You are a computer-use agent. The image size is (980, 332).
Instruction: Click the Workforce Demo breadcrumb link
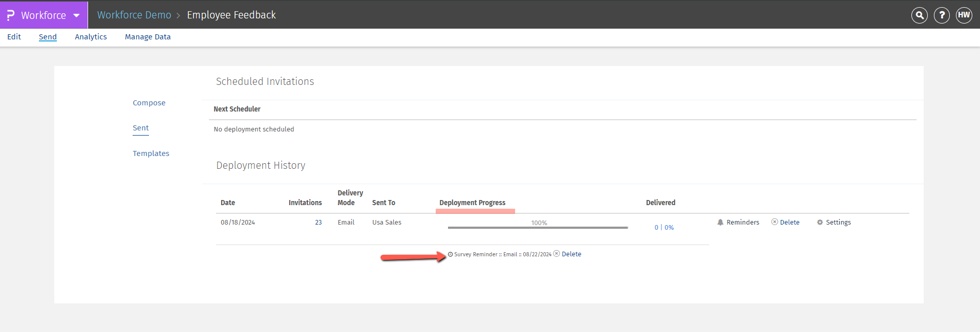coord(134,15)
